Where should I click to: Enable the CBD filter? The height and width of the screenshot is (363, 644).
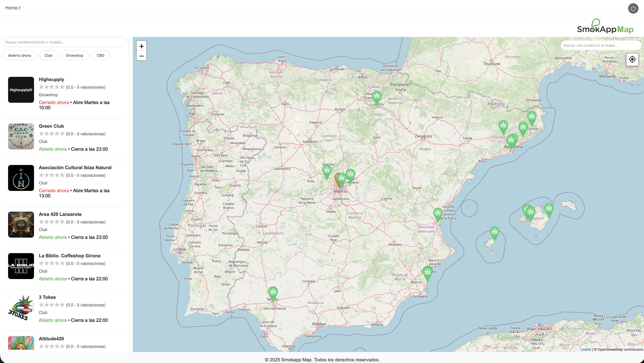click(101, 55)
